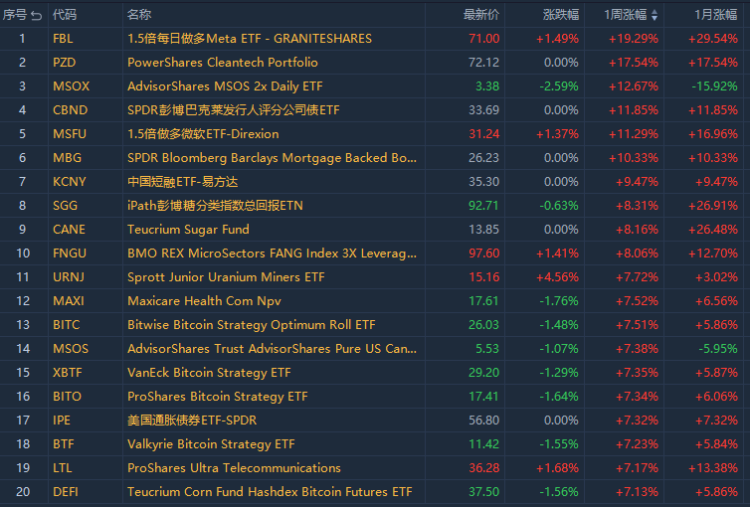Screen dimensions: 750x507
Task: Open AdvisorShares Trust Pure US Can... row
Action: [272, 349]
